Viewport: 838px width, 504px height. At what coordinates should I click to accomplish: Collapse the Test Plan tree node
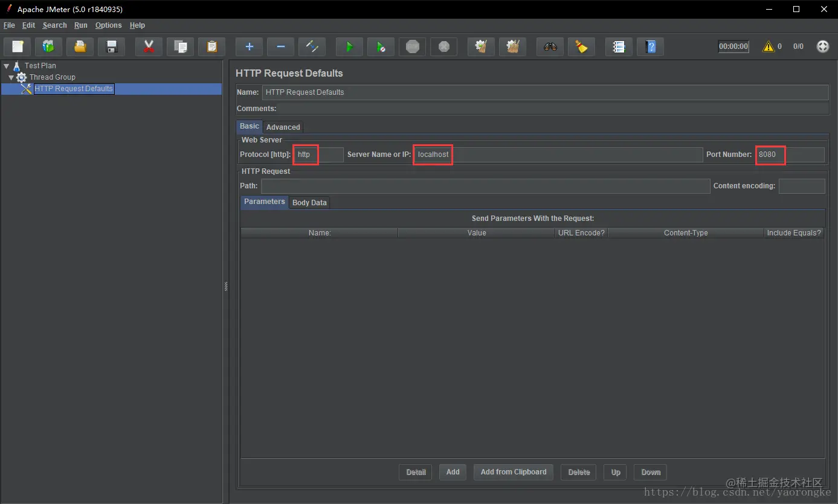pos(6,66)
